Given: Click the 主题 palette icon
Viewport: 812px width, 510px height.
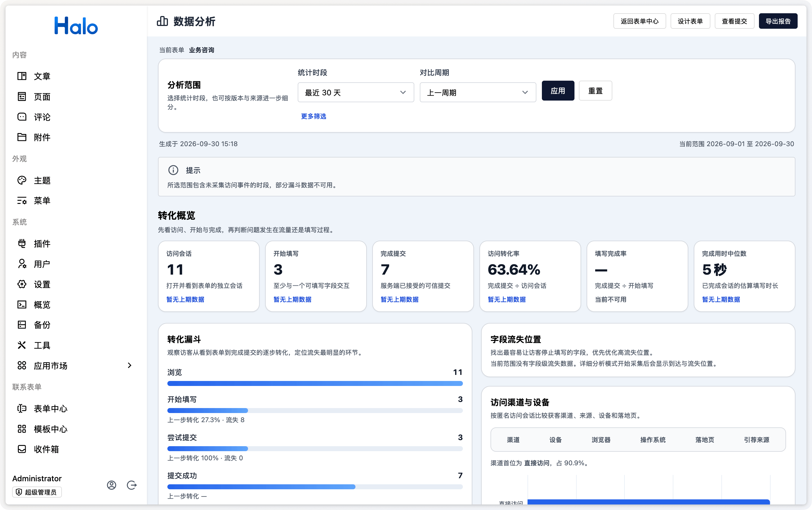Looking at the screenshot, I should coord(22,180).
